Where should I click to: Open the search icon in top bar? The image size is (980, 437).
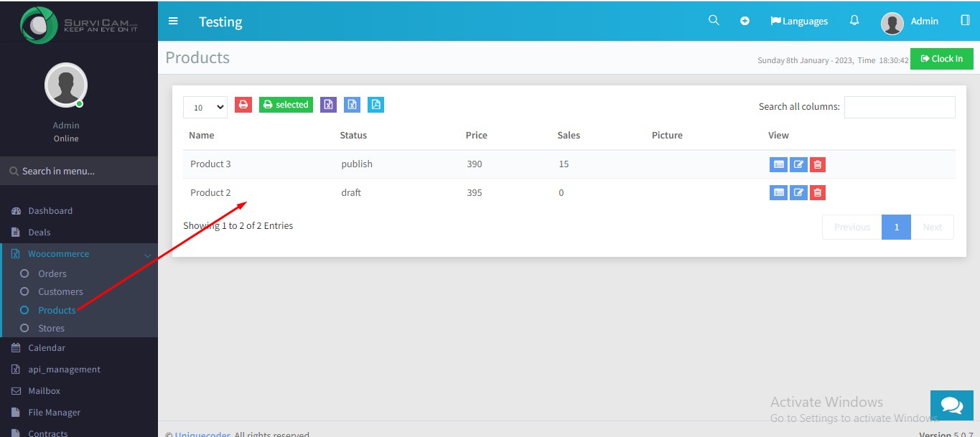point(714,20)
